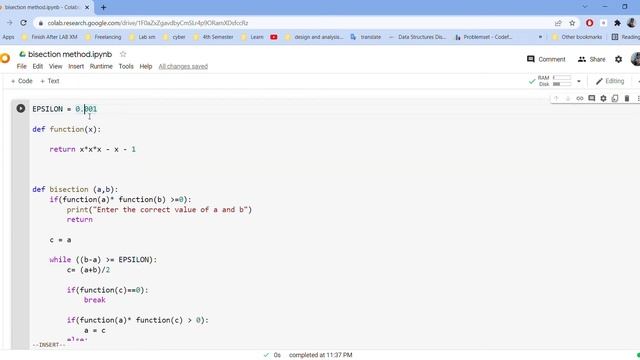View RAM usage bar
The width and height of the screenshot is (640, 360).
(562, 78)
